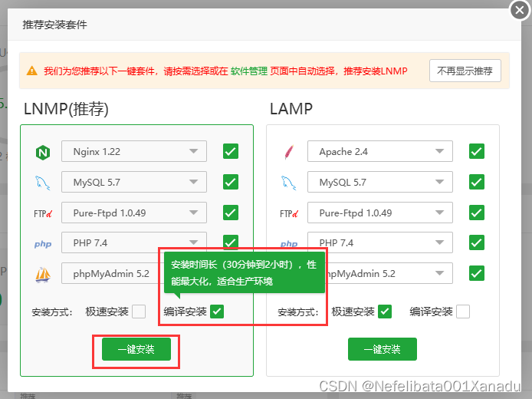Click the green install-time tooltip bubble

245,272
